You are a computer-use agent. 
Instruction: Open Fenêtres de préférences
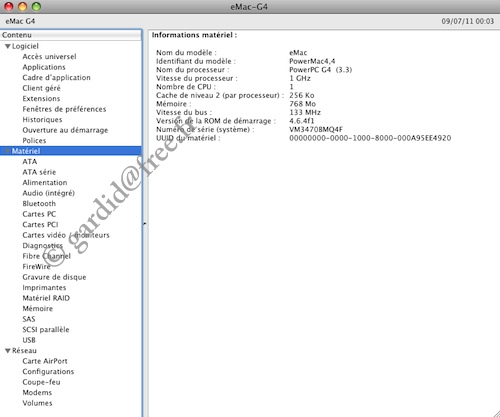[64, 109]
